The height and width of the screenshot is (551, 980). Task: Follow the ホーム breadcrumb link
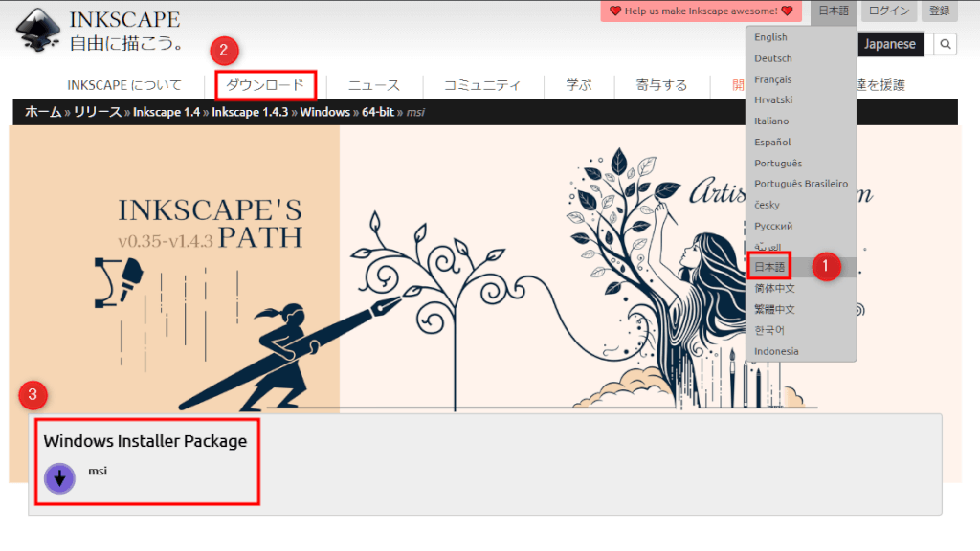point(43,112)
